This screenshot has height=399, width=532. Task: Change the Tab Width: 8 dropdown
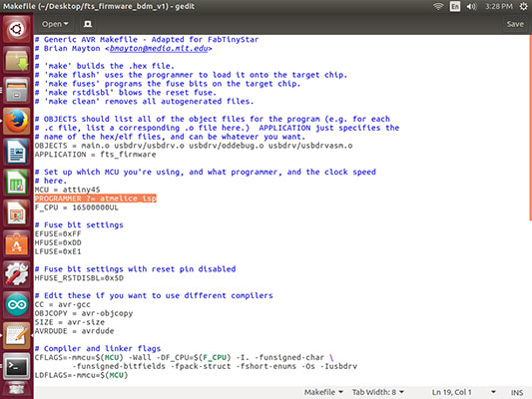coord(378,392)
